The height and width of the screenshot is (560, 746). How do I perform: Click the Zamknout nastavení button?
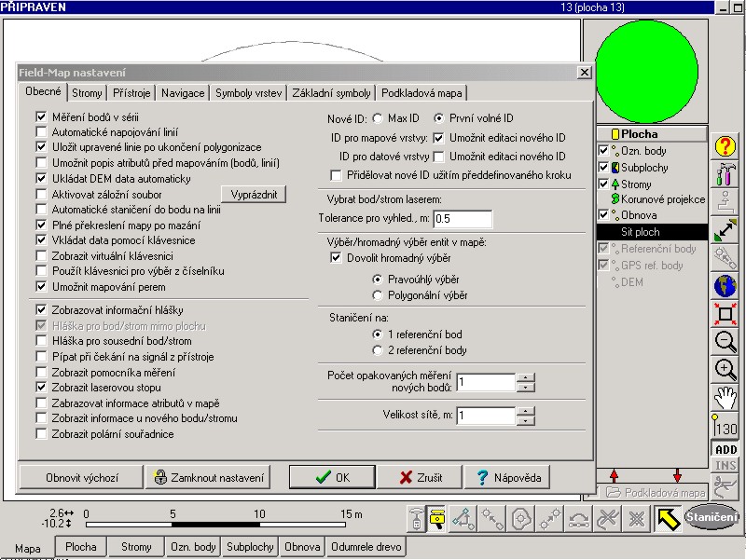208,478
